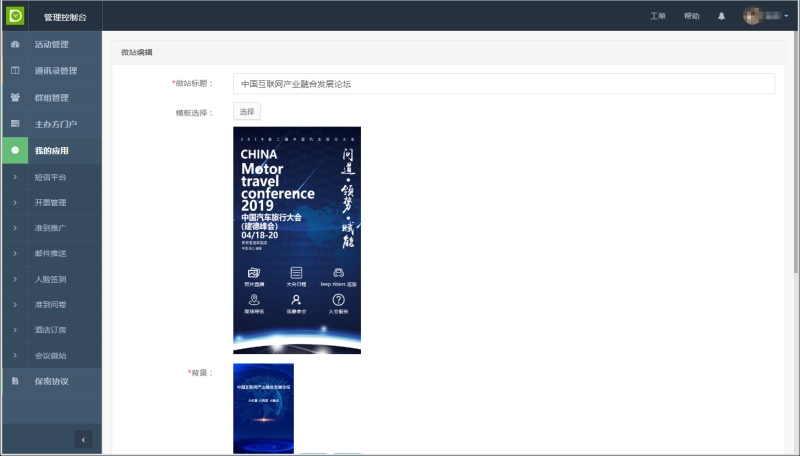Image resolution: width=800 pixels, height=456 pixels.
Task: Click the 帮助 link in the header
Action: (691, 17)
